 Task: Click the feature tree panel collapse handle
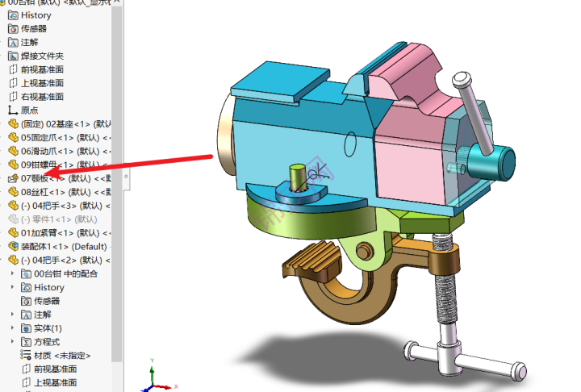[127, 177]
